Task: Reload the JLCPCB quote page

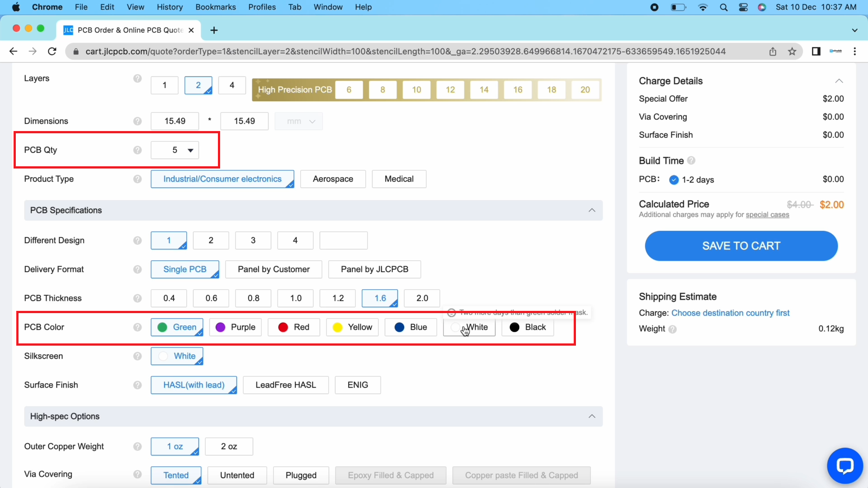Action: point(52,52)
